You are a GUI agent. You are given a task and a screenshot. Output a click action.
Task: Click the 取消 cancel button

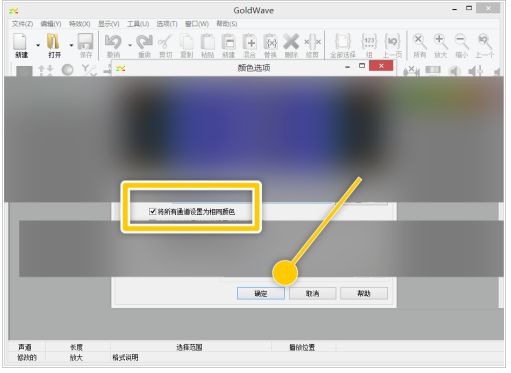point(312,293)
